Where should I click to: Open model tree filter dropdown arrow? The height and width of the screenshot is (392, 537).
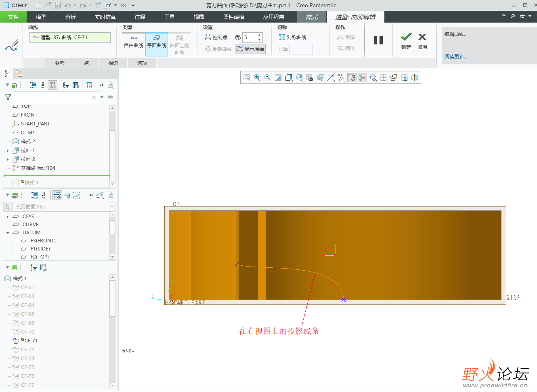tap(102, 97)
